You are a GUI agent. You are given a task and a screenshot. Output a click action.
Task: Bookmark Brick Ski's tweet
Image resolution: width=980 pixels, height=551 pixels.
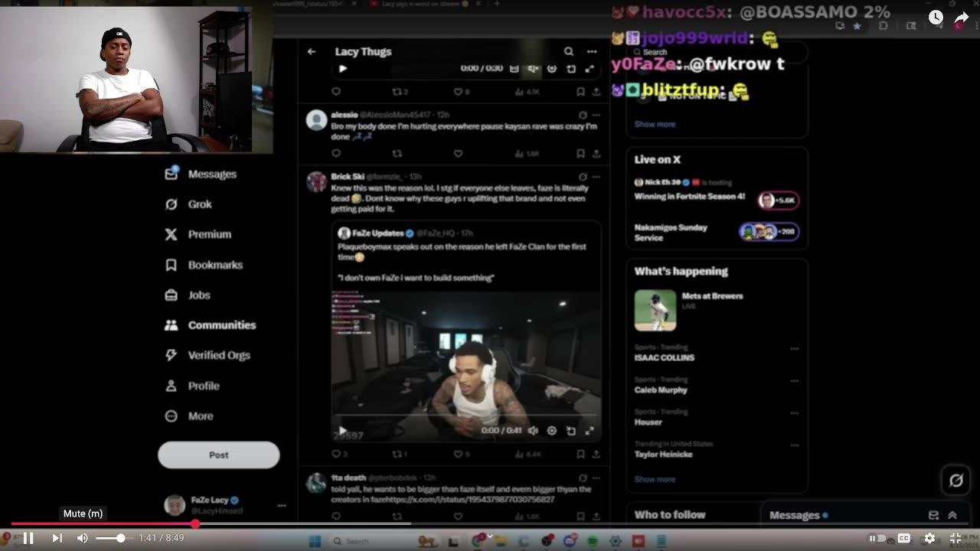click(580, 454)
